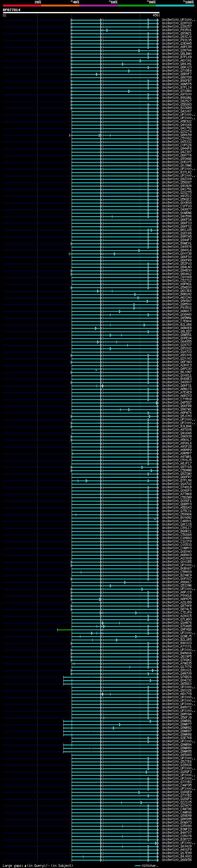Select the UniRef100_B7FLK9 entry
This screenshot has height=868, width=197.
point(177,57)
